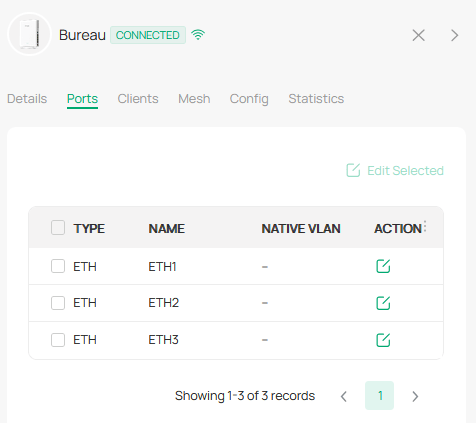476x423 pixels.
Task: Click the Edit Selected button
Action: [395, 170]
